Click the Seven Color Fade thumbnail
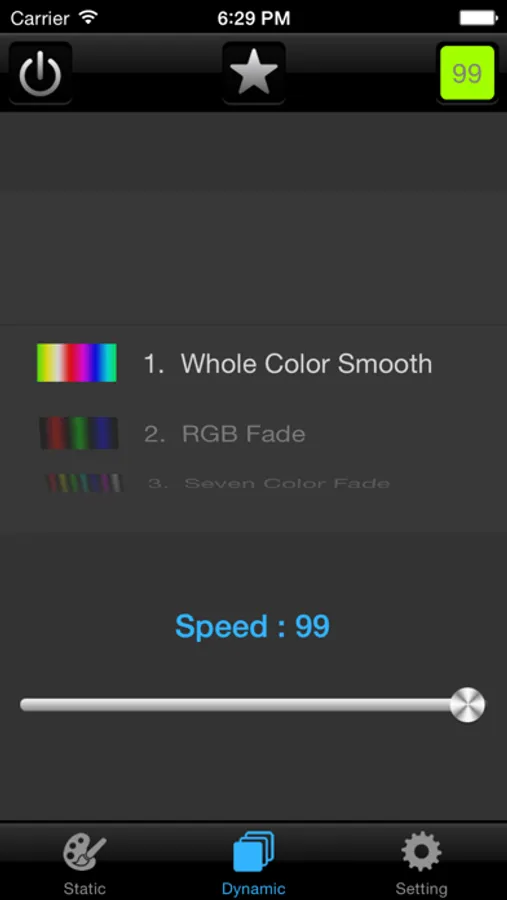 click(84, 483)
